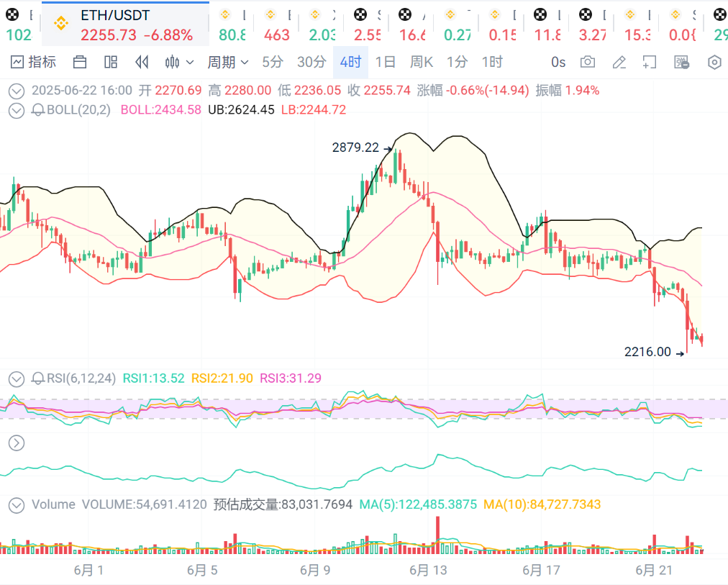Collapse the candle OHLC info row

click(17, 91)
